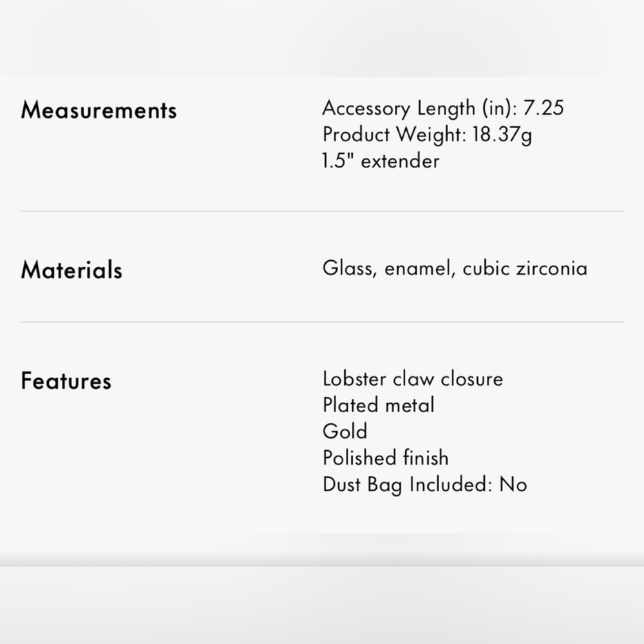Click the 7.25 length value
The image size is (644, 644).
[x=544, y=108]
